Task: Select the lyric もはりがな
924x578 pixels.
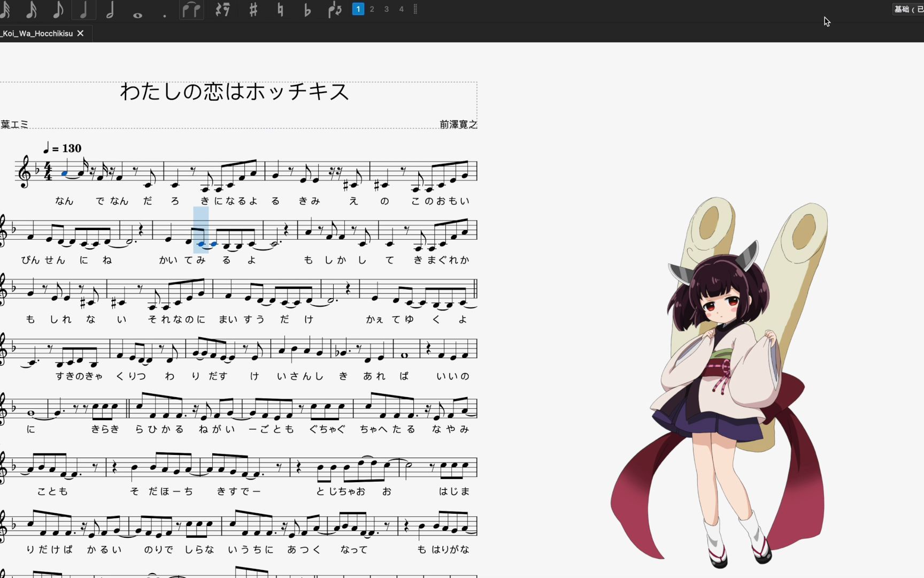Action: click(x=443, y=549)
